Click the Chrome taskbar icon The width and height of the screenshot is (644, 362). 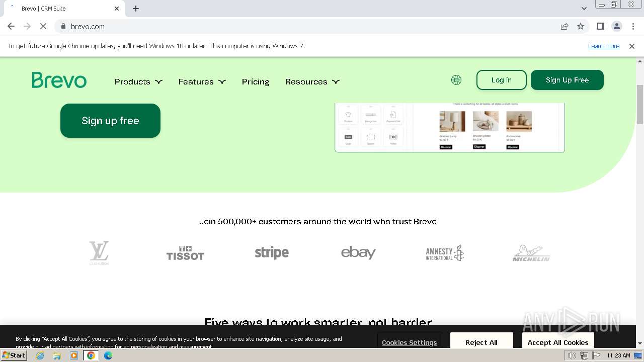[x=91, y=355]
